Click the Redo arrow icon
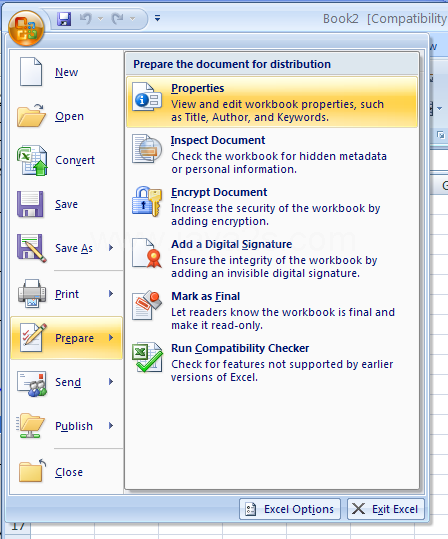The width and height of the screenshot is (448, 539). [x=117, y=19]
